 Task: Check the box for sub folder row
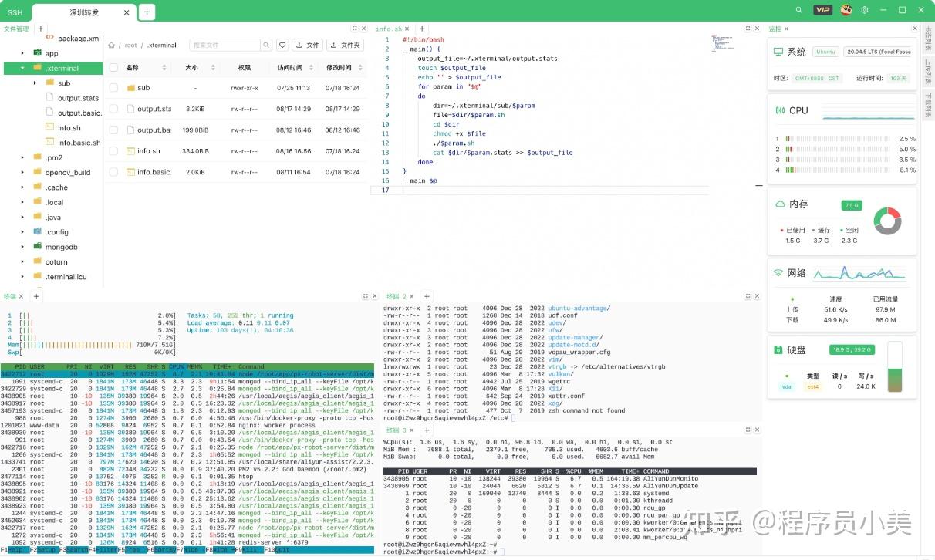coord(113,88)
